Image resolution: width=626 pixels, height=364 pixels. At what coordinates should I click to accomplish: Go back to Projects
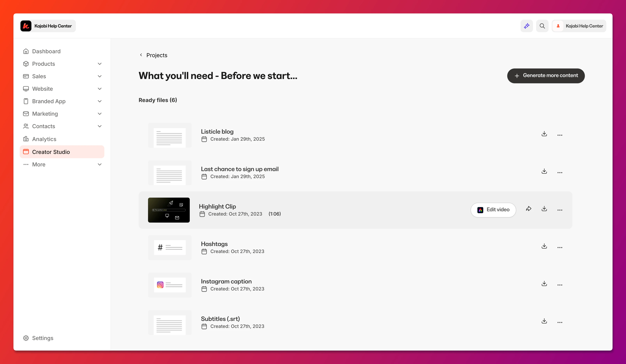pyautogui.click(x=153, y=55)
